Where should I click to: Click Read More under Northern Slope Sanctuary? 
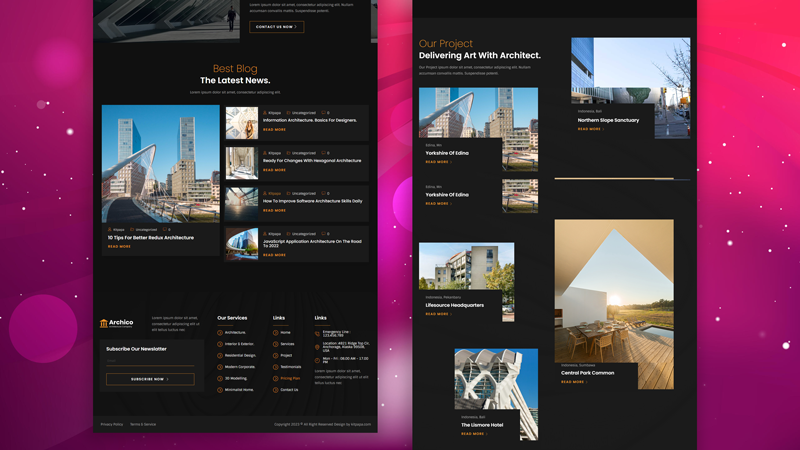click(x=590, y=129)
